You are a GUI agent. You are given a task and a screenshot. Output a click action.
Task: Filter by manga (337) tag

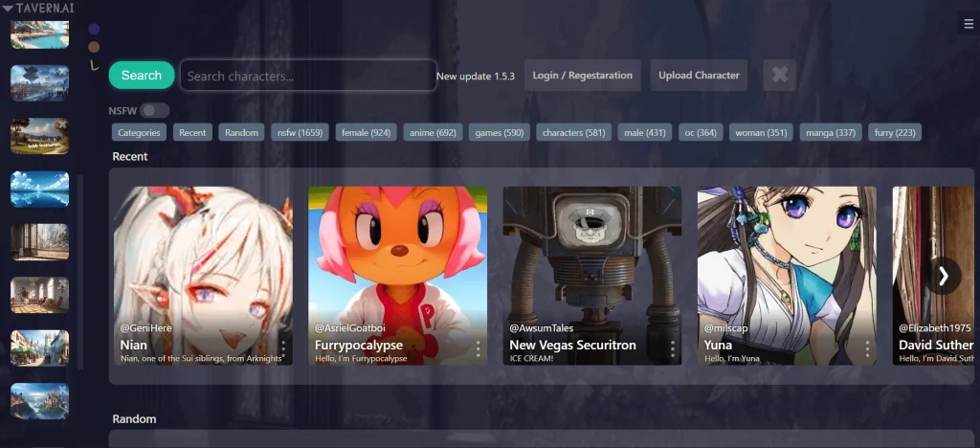(831, 132)
